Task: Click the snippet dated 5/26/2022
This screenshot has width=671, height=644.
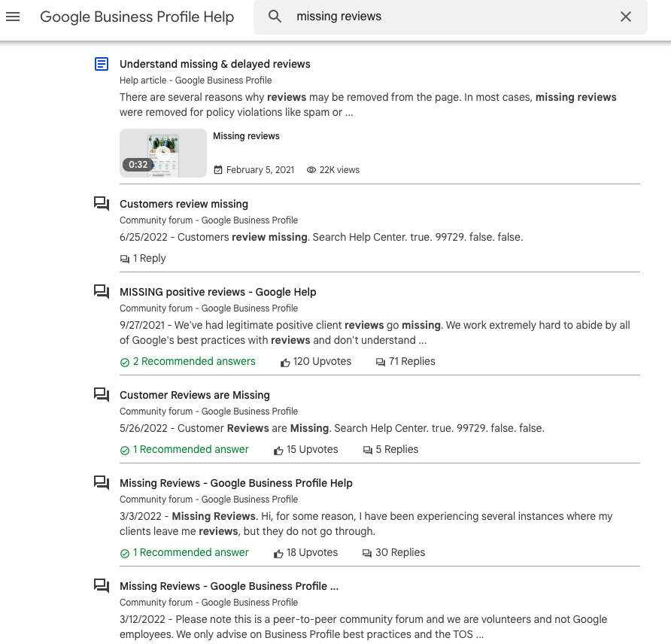Action: (332, 428)
